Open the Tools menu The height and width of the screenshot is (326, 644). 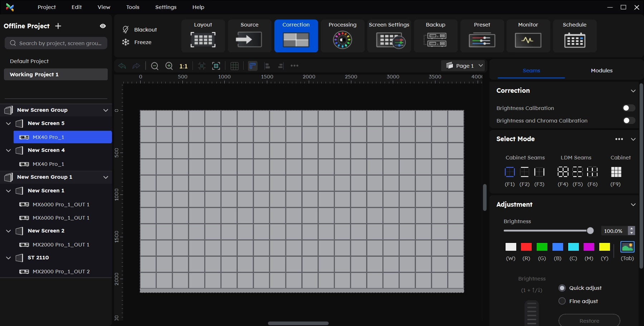pos(133,7)
